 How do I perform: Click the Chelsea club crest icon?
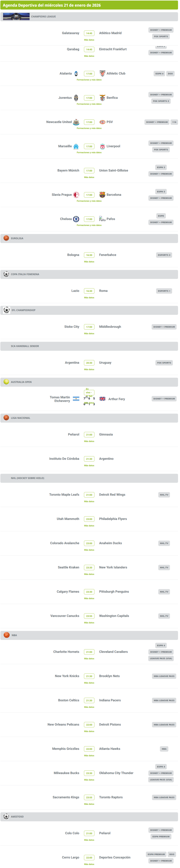pyautogui.click(x=76, y=219)
